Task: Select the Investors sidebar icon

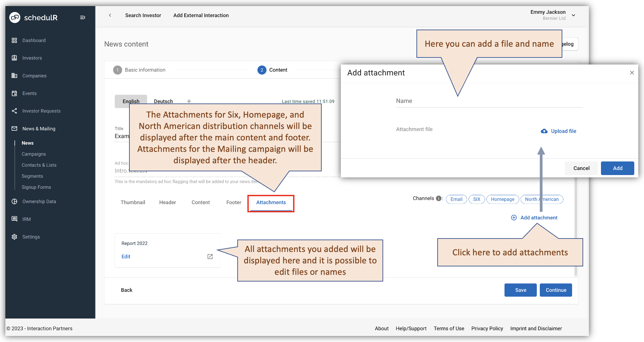Action: click(15, 58)
